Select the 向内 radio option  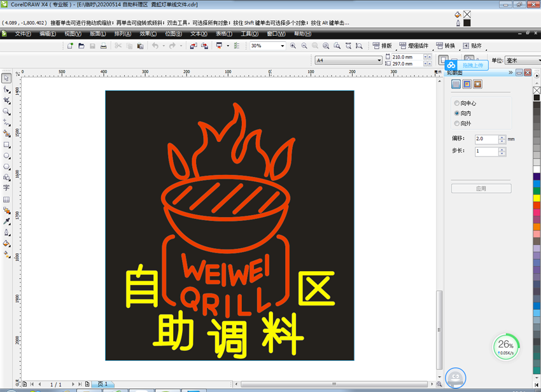(463, 113)
